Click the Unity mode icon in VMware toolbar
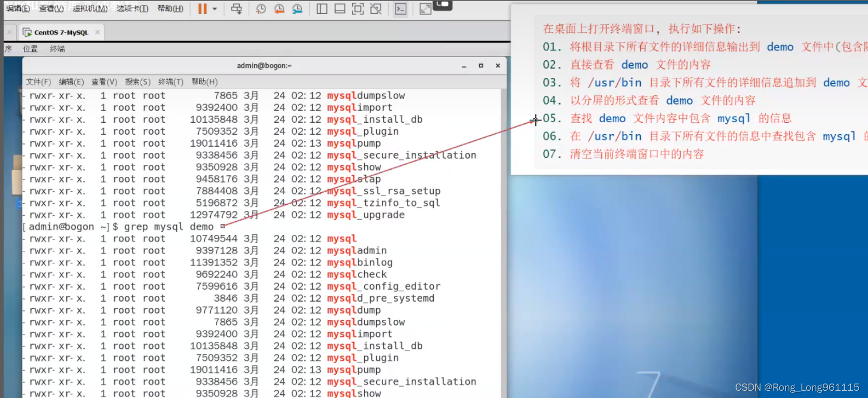Viewport: 868px width, 398px height. coord(376,9)
